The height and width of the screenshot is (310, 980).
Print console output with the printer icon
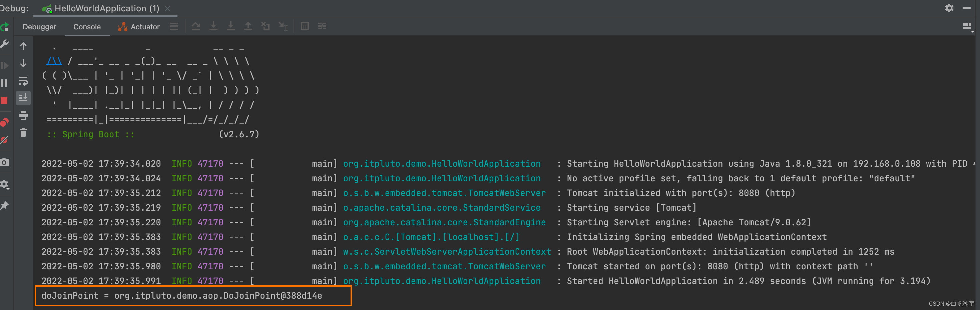[23, 115]
